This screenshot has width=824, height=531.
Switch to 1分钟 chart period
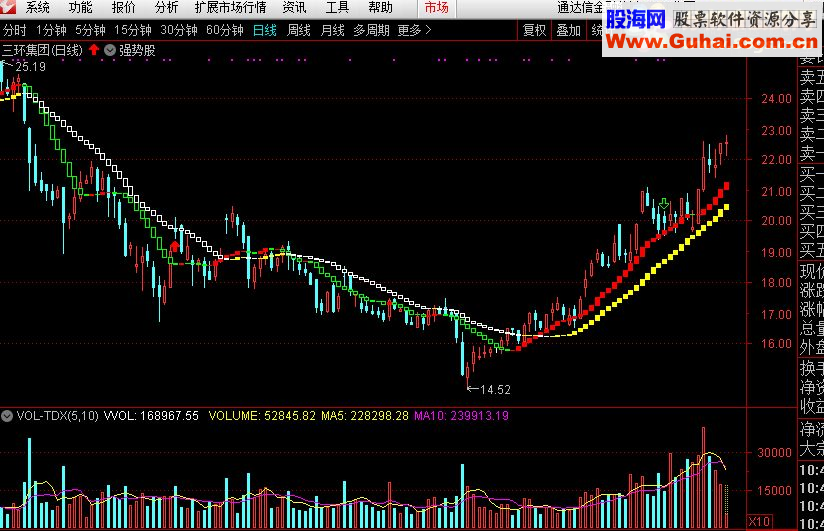pyautogui.click(x=51, y=30)
